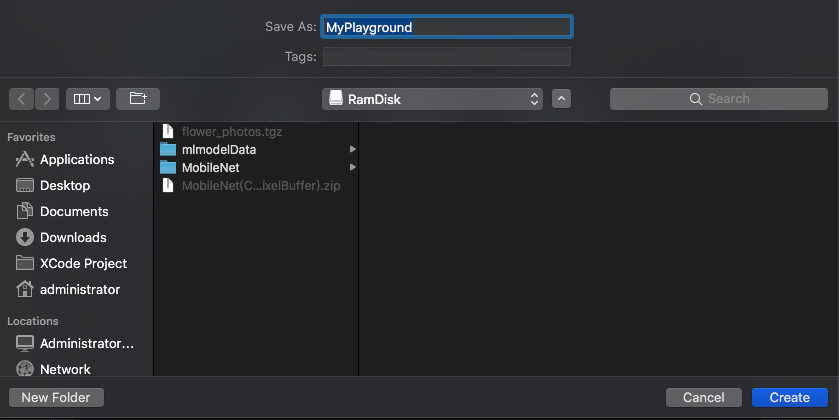The image size is (839, 420).
Task: Select the Network location
Action: 65,369
